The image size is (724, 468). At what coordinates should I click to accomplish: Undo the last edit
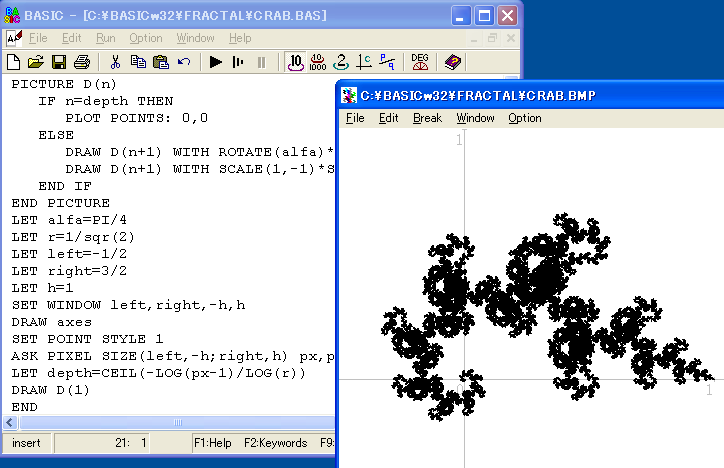[184, 62]
